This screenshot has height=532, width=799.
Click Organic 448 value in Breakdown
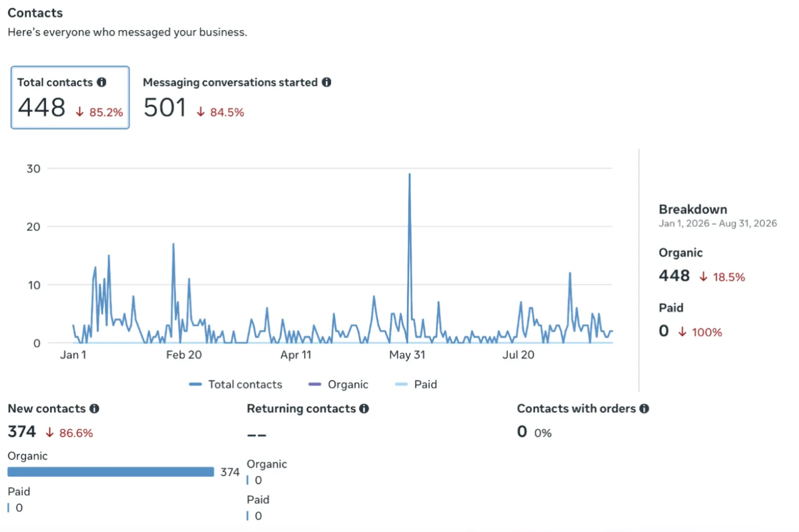[674, 276]
